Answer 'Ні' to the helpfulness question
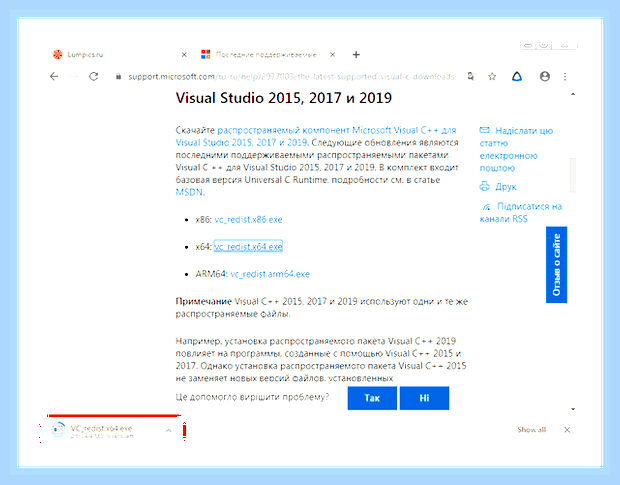This screenshot has height=485, width=620. tap(424, 398)
